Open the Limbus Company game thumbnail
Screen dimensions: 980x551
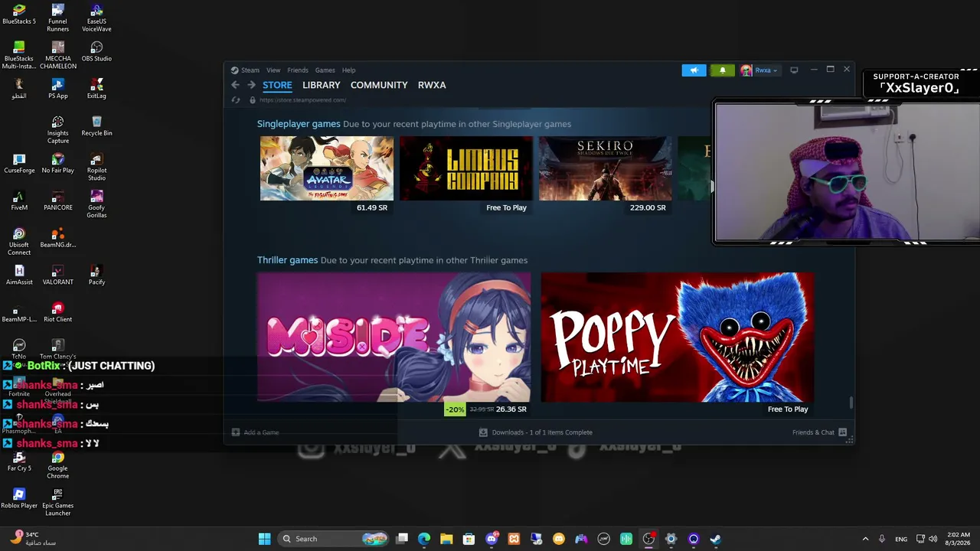pos(466,168)
